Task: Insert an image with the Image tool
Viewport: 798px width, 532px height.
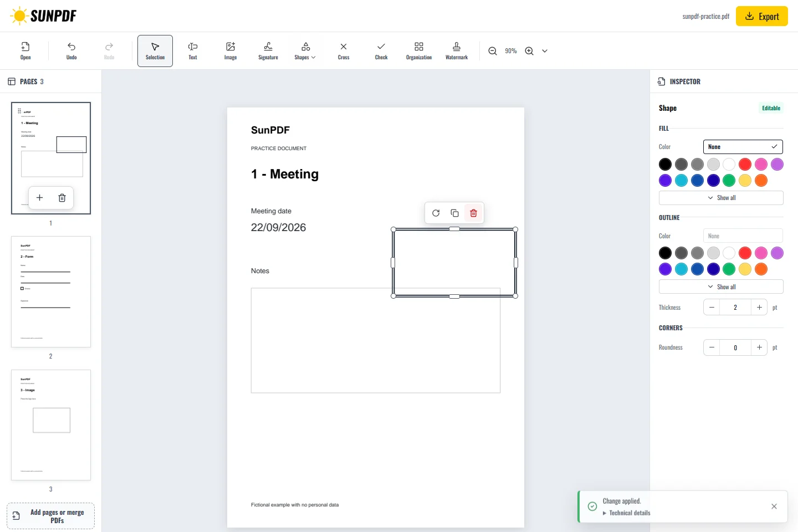Action: [x=231, y=51]
